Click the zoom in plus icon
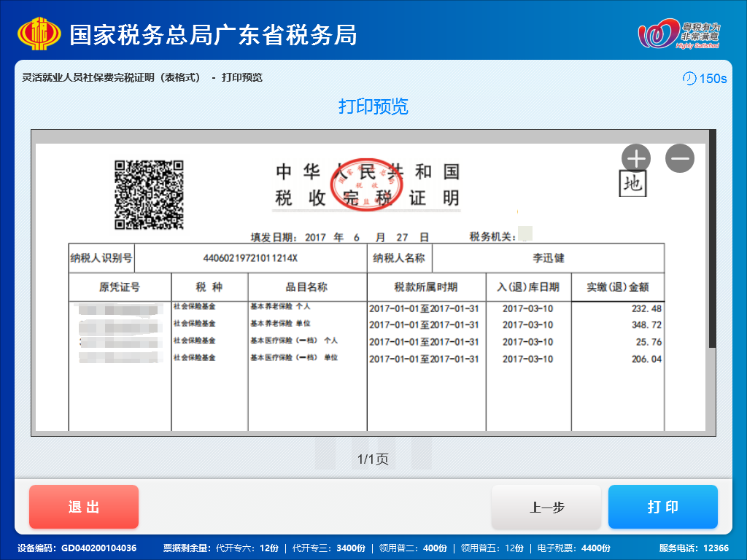Viewport: 747px width, 560px height. pos(635,157)
